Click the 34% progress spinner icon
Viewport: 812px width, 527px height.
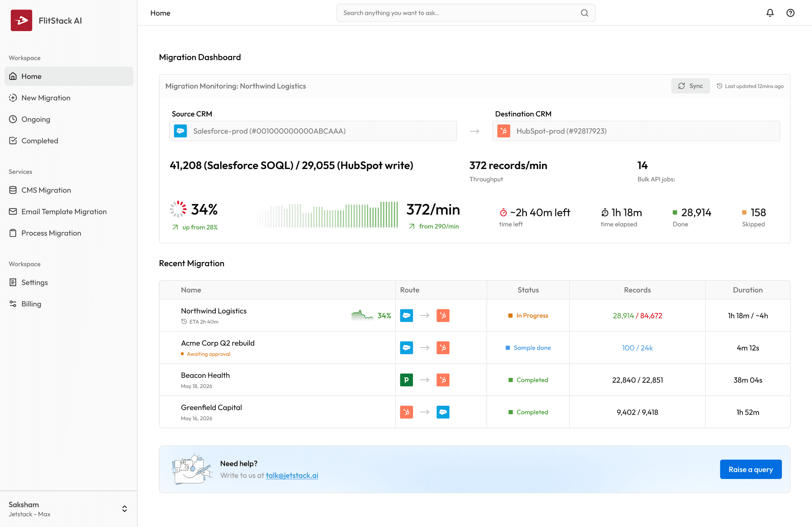tap(178, 209)
